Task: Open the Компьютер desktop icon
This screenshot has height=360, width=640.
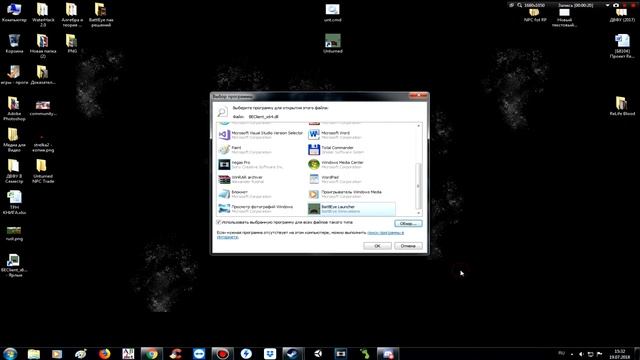Action: 14,13
